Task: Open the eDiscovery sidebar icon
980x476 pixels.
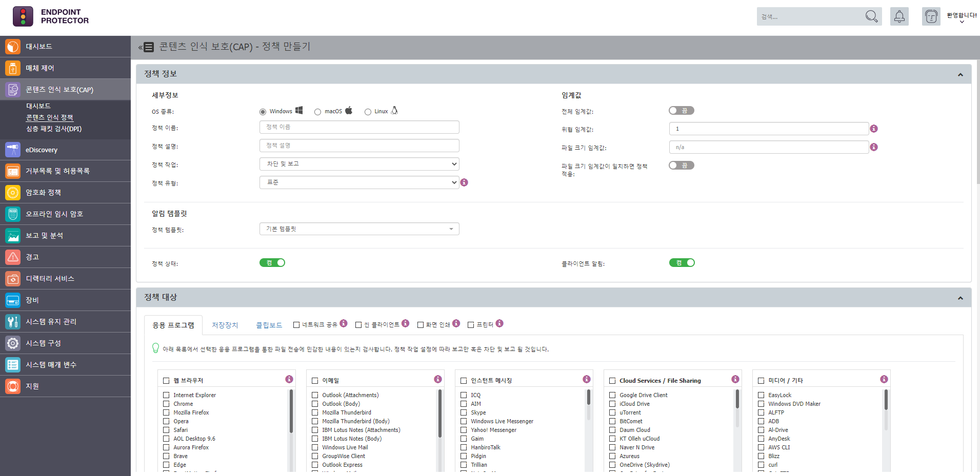Action: point(13,150)
